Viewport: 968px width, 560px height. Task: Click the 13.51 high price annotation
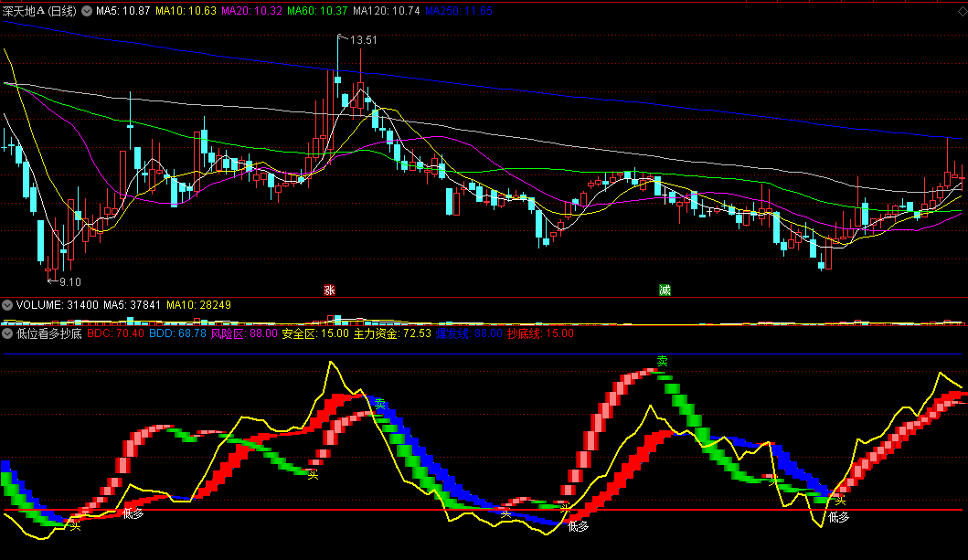[363, 40]
